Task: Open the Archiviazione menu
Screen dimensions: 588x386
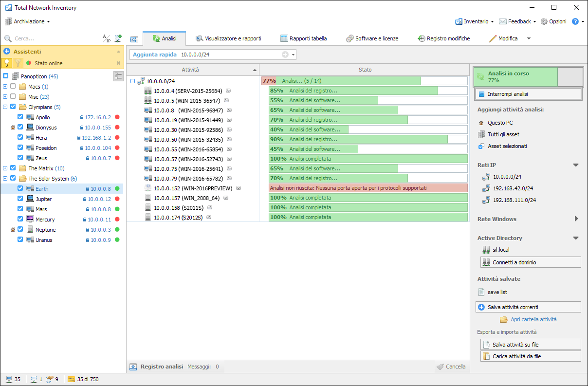Action: coord(28,21)
